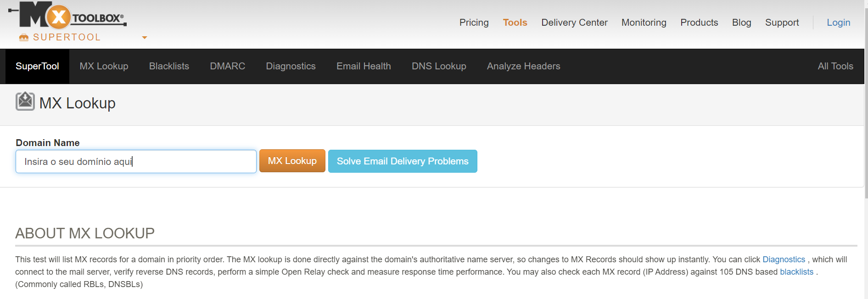
Task: Select the Diagnostics tab
Action: click(x=291, y=66)
